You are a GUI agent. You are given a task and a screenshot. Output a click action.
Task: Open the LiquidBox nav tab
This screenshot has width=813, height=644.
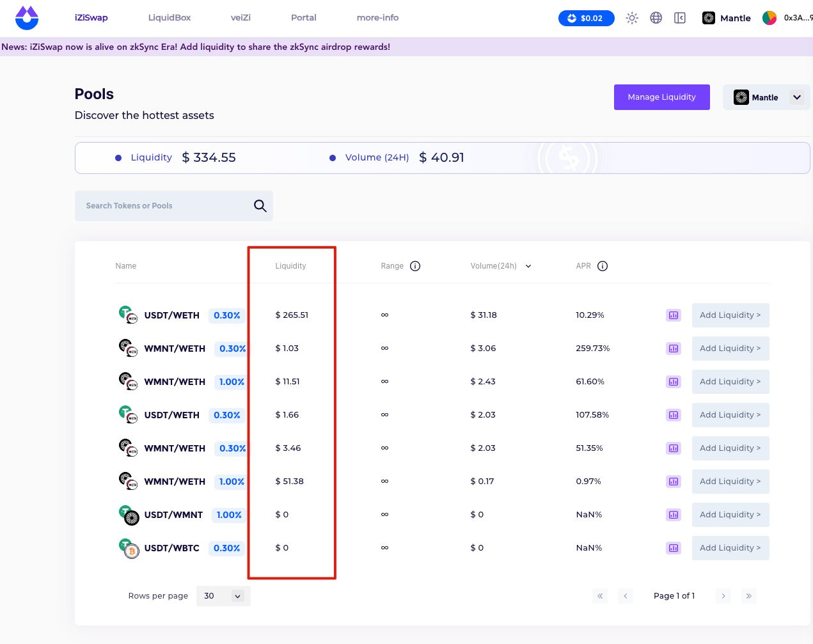(170, 18)
